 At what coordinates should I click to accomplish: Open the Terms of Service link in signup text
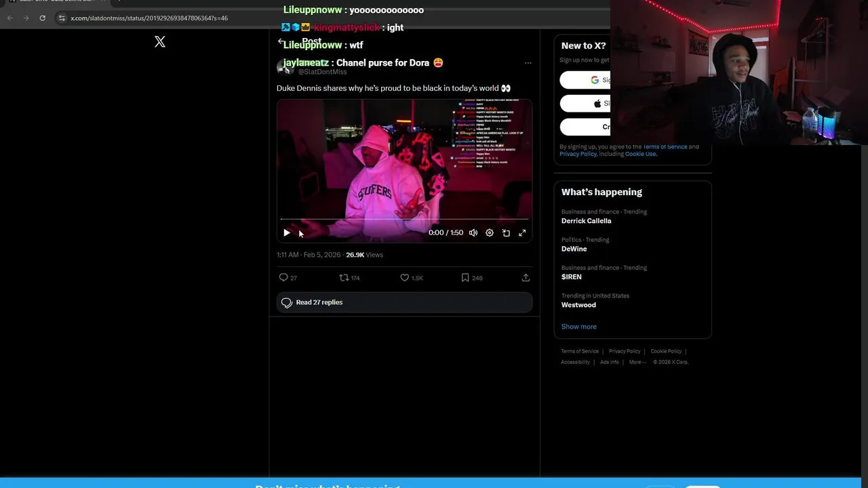click(x=665, y=146)
